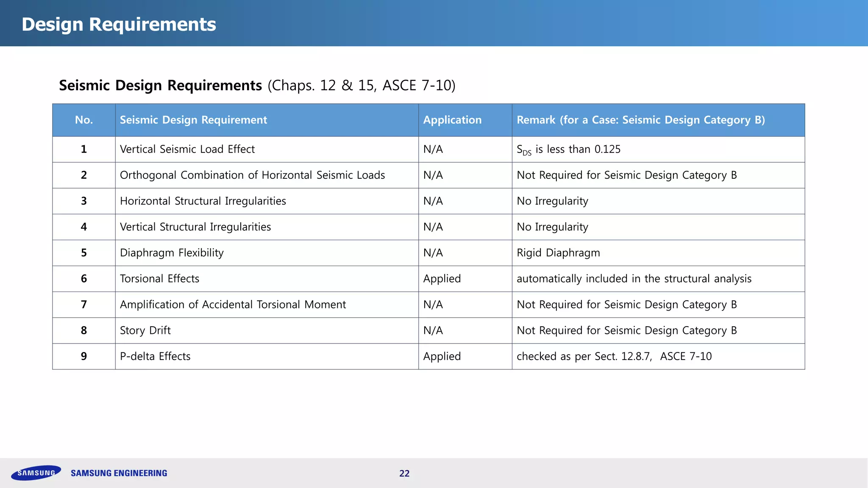This screenshot has height=488, width=868.
Task: Click the SDS is less than 0.125 remark
Action: tap(568, 150)
